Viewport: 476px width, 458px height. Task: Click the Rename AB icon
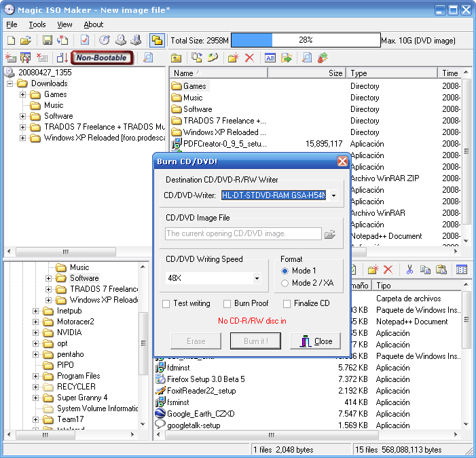click(x=270, y=58)
